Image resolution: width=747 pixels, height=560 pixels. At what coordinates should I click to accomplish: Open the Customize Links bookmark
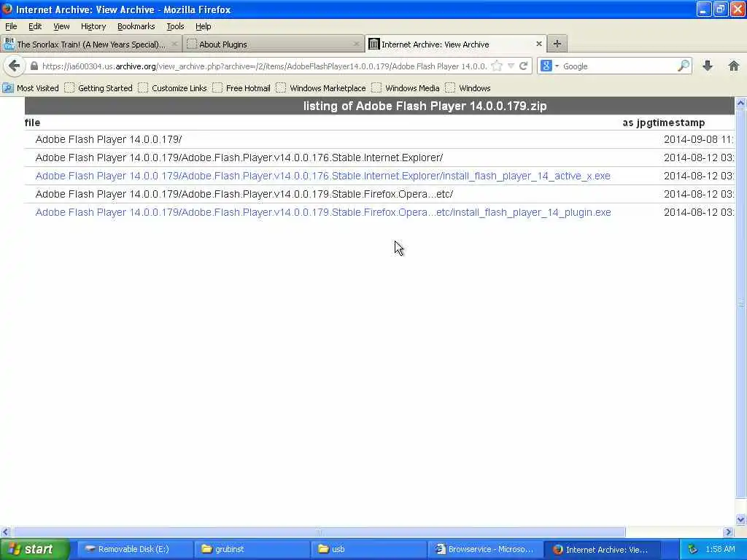point(172,88)
